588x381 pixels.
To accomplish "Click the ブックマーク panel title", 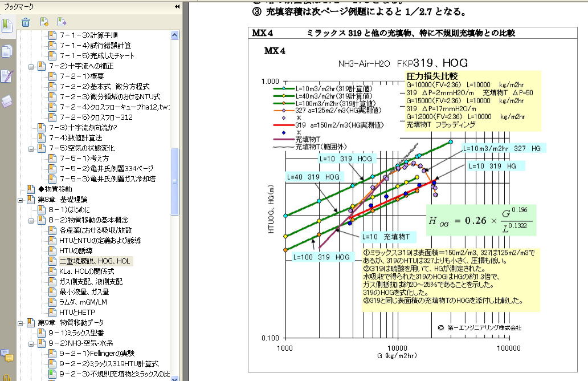I will pyautogui.click(x=19, y=6).
